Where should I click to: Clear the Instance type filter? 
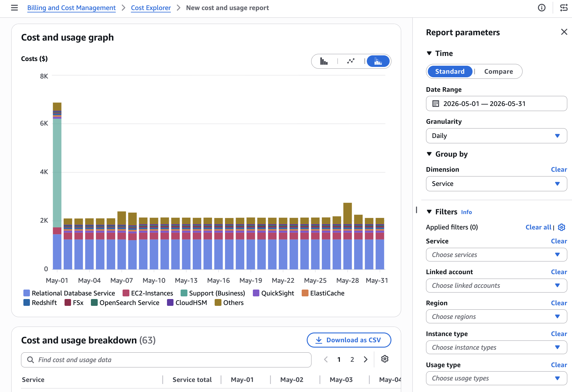click(559, 334)
